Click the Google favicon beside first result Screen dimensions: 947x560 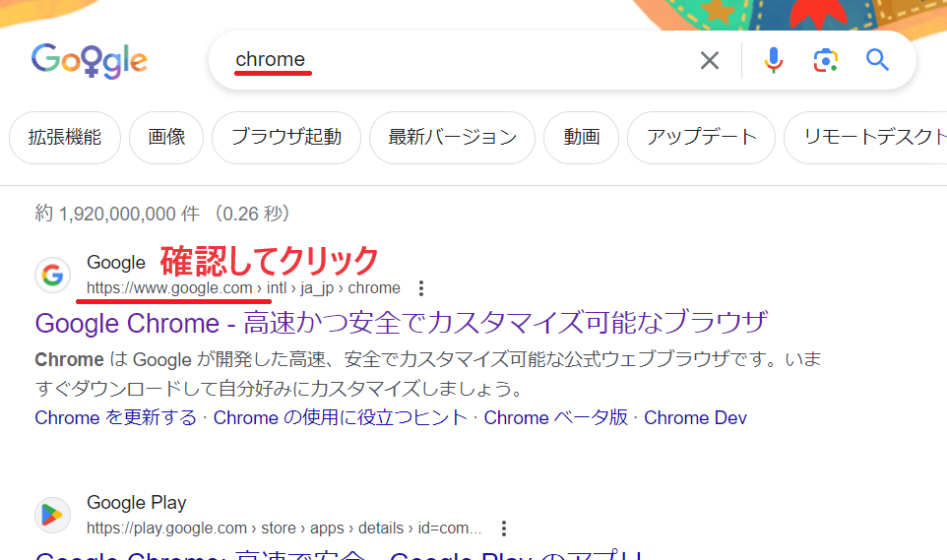pos(53,275)
